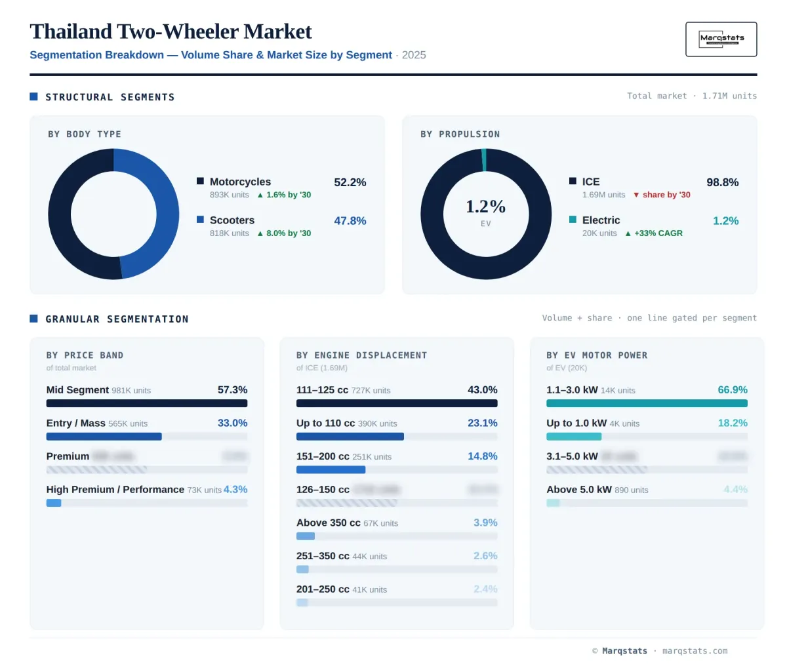Click the 1.2% EV center label
Viewport: 787px width, 672px height.
[x=486, y=212]
